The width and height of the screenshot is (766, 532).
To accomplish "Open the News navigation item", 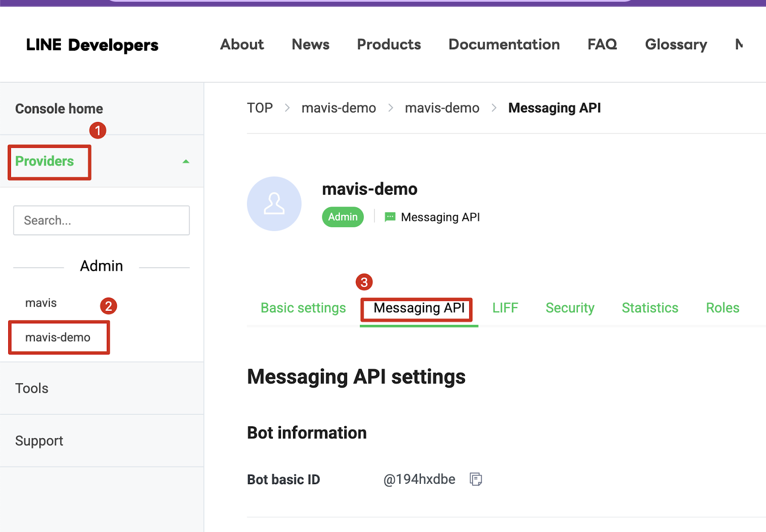I will point(311,44).
